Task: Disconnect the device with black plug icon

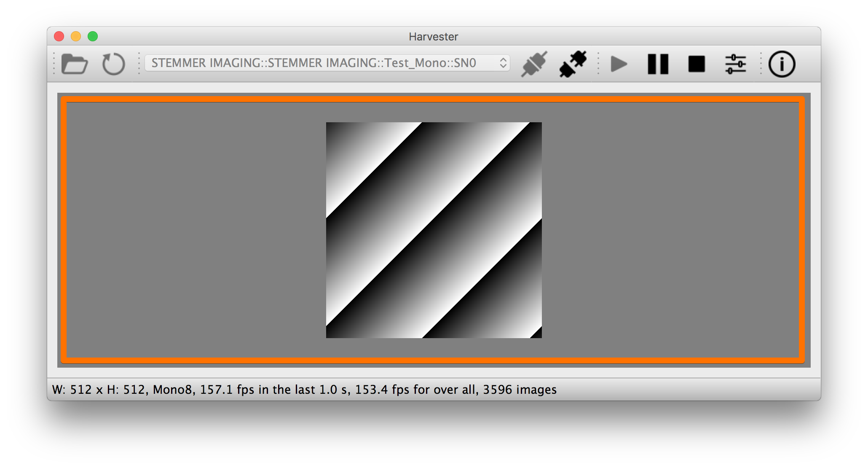Action: pyautogui.click(x=573, y=64)
